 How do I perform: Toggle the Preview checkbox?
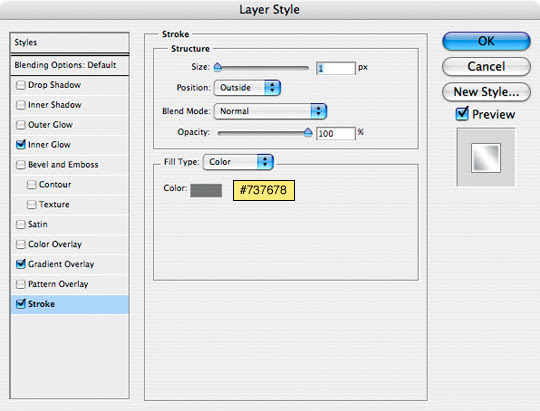[462, 114]
